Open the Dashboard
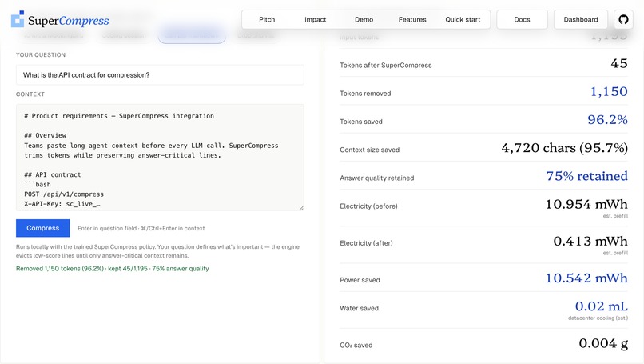 pos(581,19)
